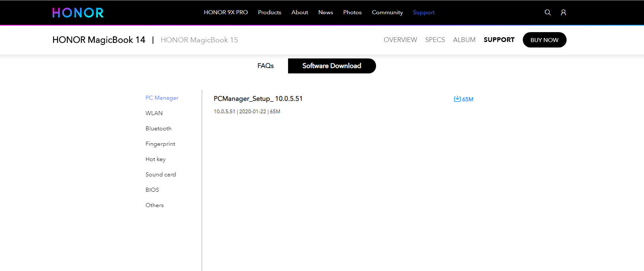644x271 pixels.
Task: View the SPECS product tab
Action: pyautogui.click(x=435, y=40)
